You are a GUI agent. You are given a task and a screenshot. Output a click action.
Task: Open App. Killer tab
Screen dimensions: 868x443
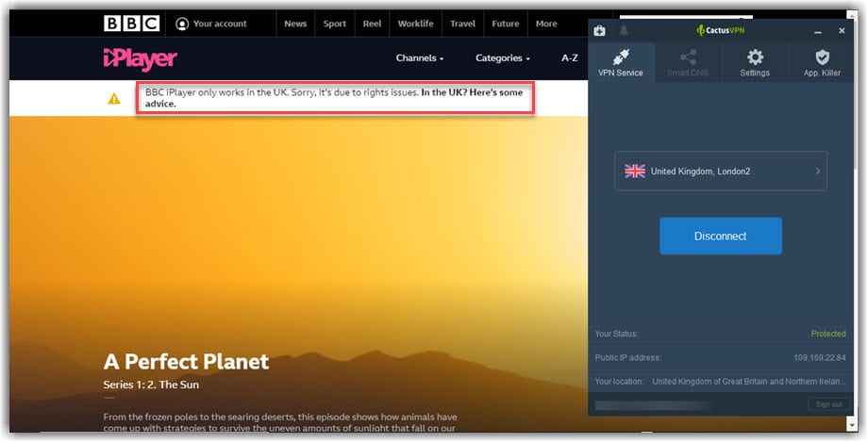pos(822,62)
